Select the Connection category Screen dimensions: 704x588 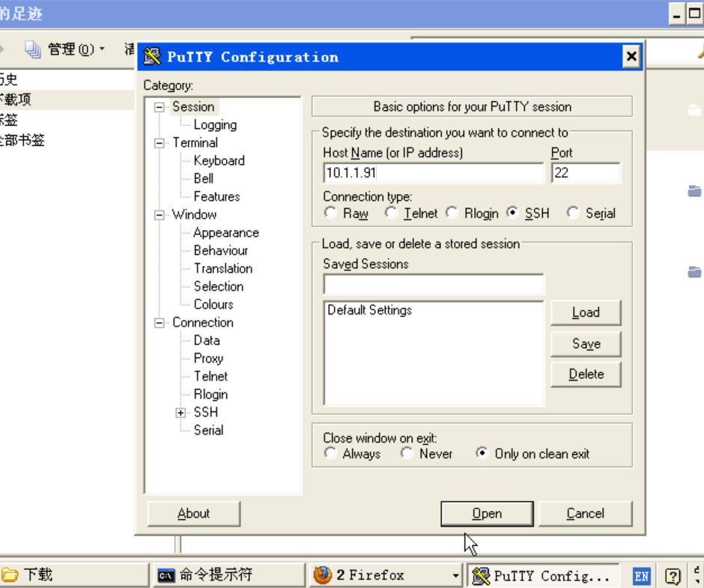203,323
